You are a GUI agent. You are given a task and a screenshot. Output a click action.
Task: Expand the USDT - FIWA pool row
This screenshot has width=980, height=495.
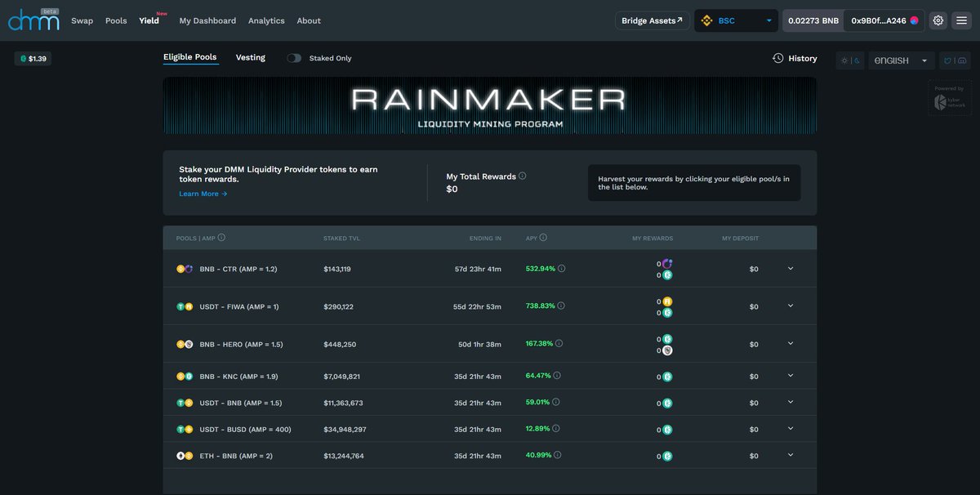790,305
